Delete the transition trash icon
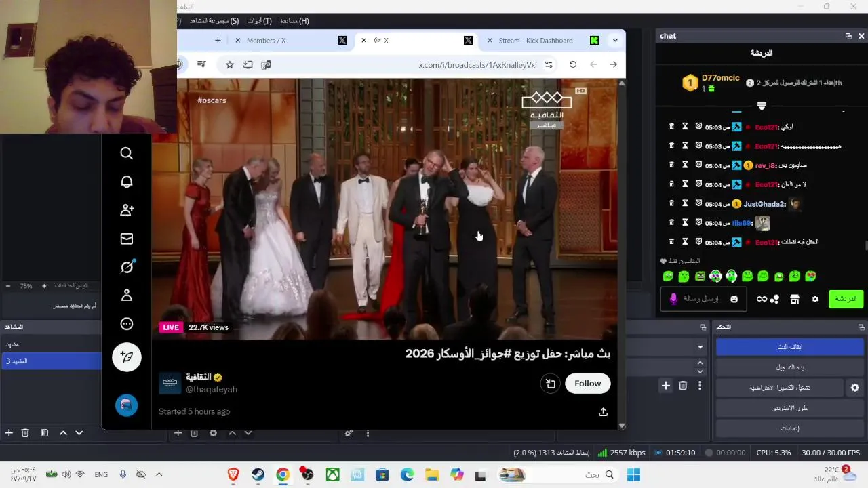Image resolution: width=868 pixels, height=488 pixels. (x=683, y=386)
